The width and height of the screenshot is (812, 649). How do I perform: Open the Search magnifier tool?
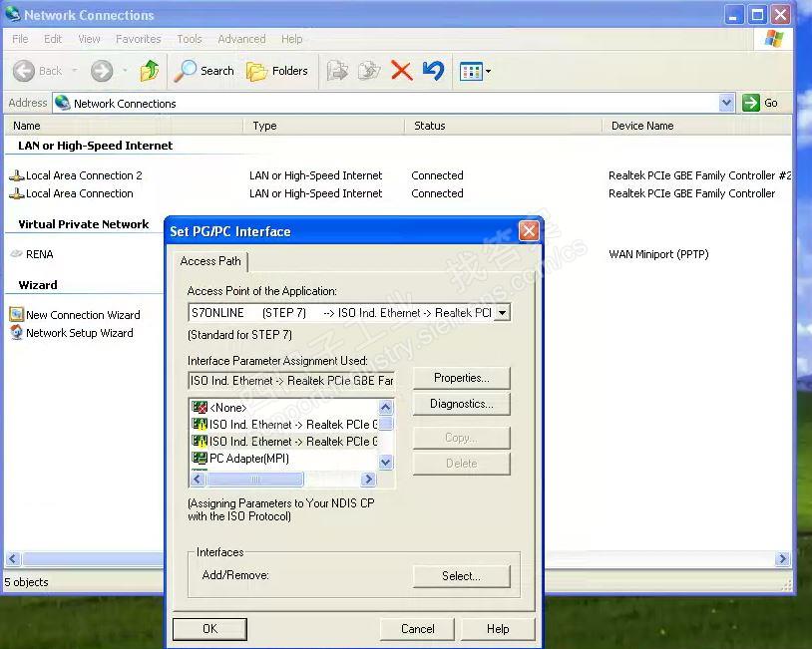pyautogui.click(x=204, y=71)
